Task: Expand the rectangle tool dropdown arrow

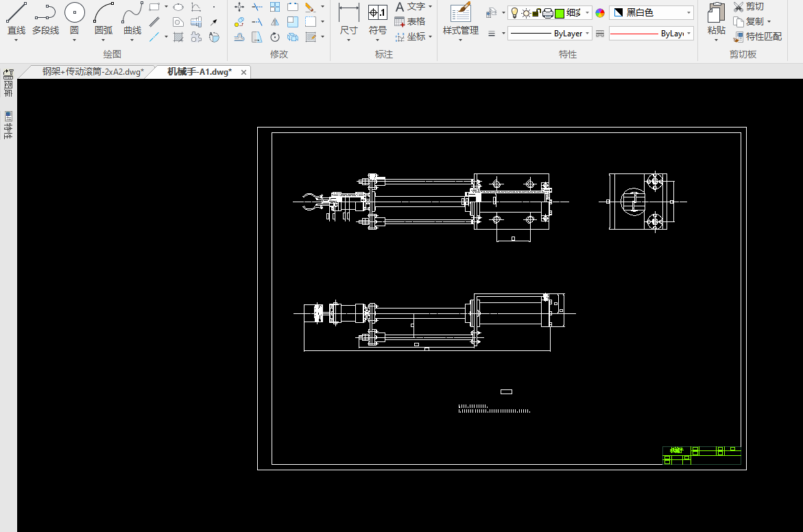Action: (x=166, y=7)
